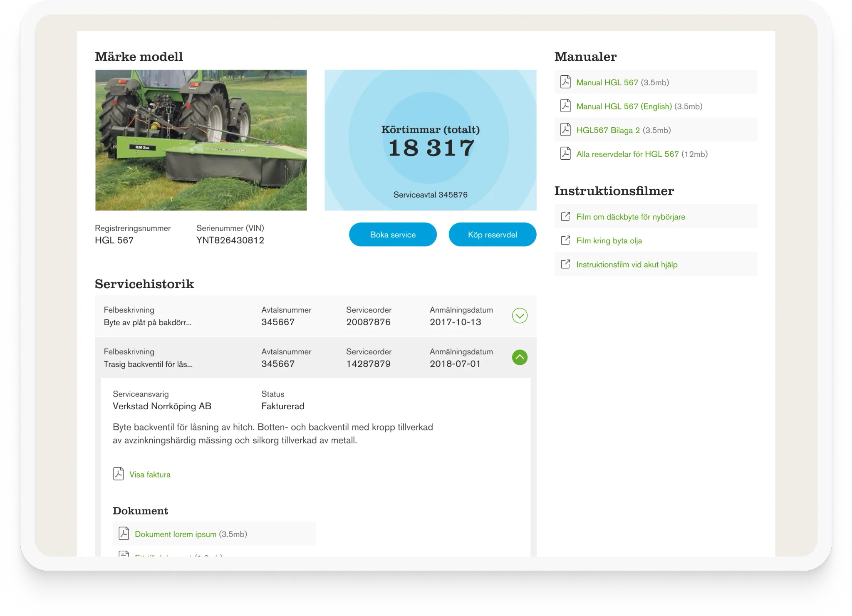
Task: Click external link icon for däckbyte film
Action: [565, 216]
